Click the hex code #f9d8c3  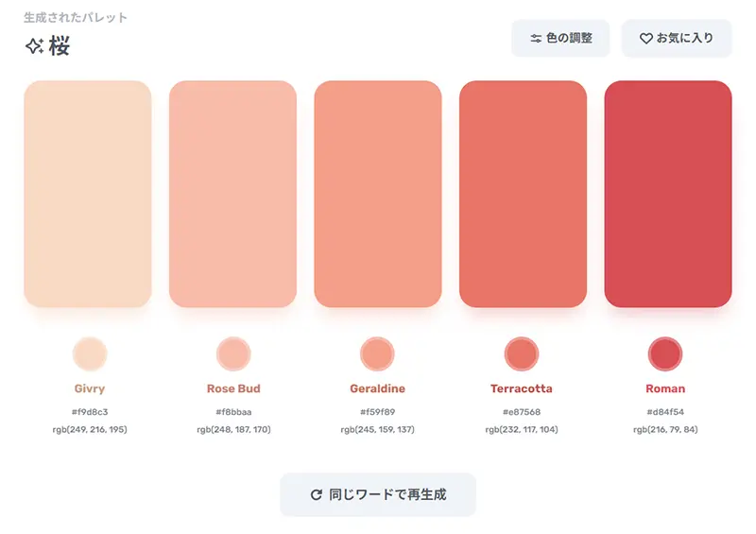tap(90, 412)
